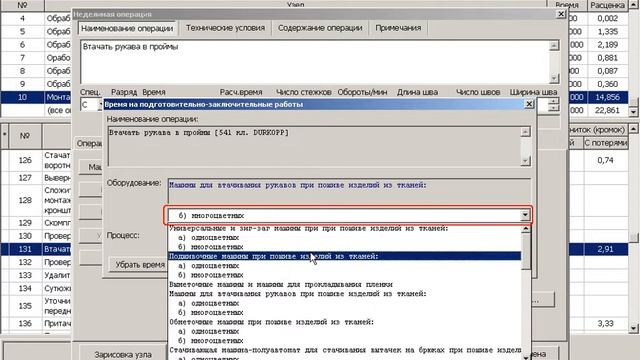Select the Примечания tab
The height and width of the screenshot is (360, 640).
coord(398,28)
